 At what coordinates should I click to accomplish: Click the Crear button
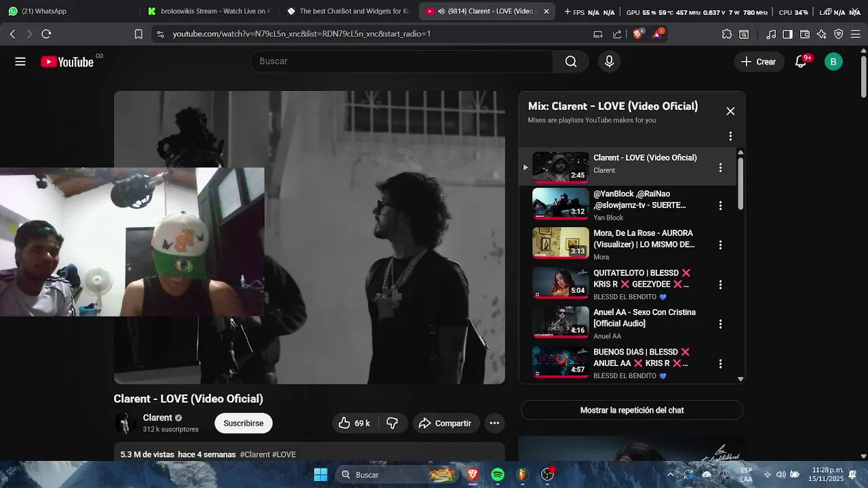(x=758, y=62)
